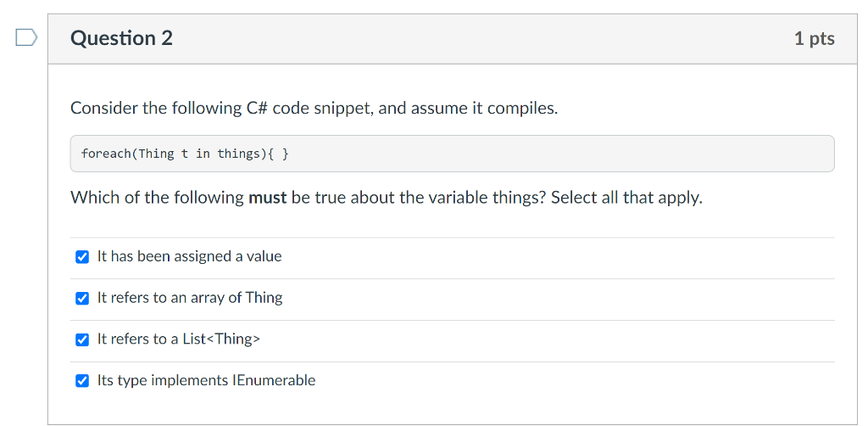
Task: Click the "Question 2" heading
Action: (122, 38)
